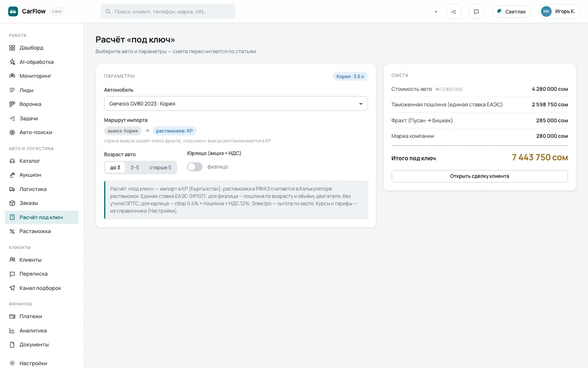Open Лиды via its list icon
The width and height of the screenshot is (588, 368).
click(x=12, y=90)
